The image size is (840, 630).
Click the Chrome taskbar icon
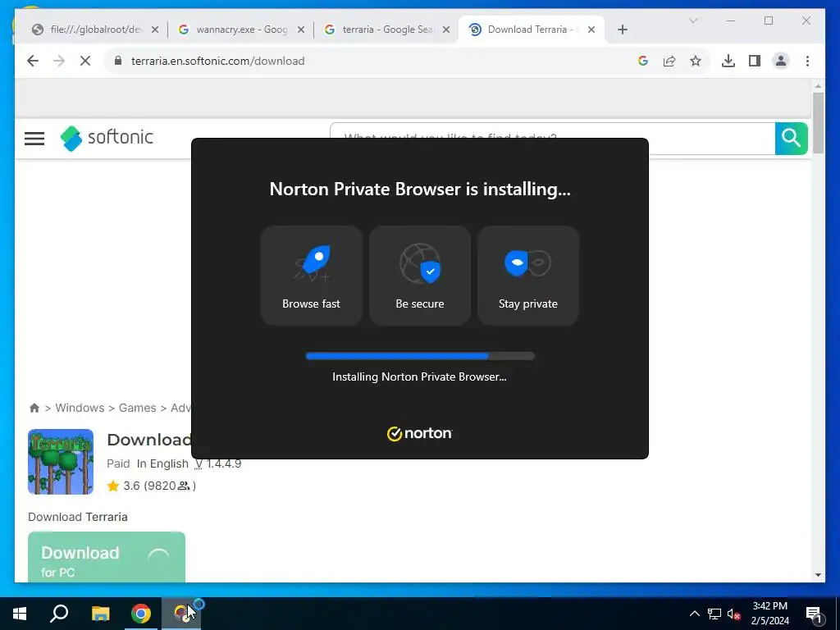(141, 614)
